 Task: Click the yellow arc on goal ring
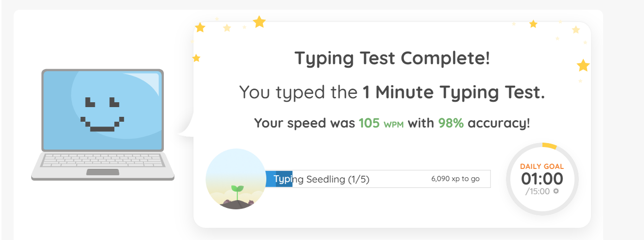(549, 146)
